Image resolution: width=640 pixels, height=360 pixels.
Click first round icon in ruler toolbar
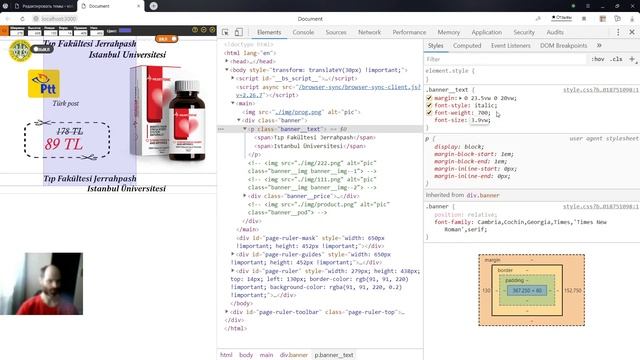[195, 30]
